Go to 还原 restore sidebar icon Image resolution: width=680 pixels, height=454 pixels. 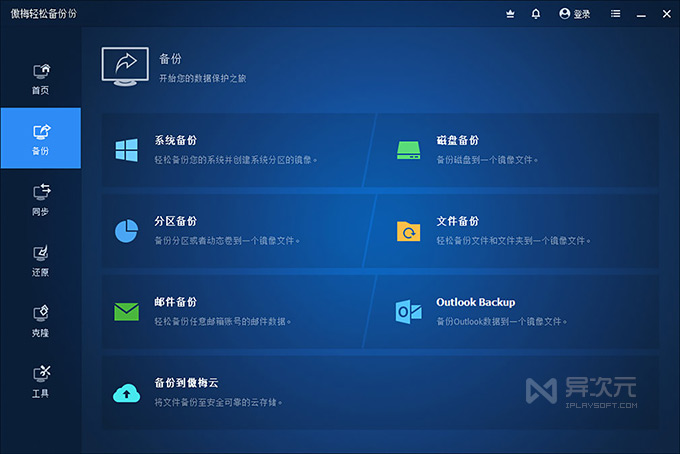(x=41, y=253)
